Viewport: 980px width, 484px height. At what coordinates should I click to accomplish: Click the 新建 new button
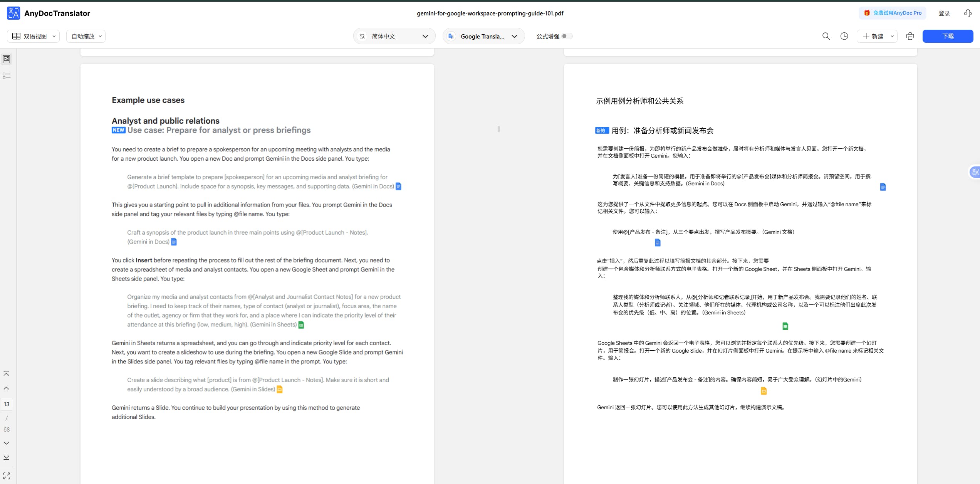(x=873, y=36)
